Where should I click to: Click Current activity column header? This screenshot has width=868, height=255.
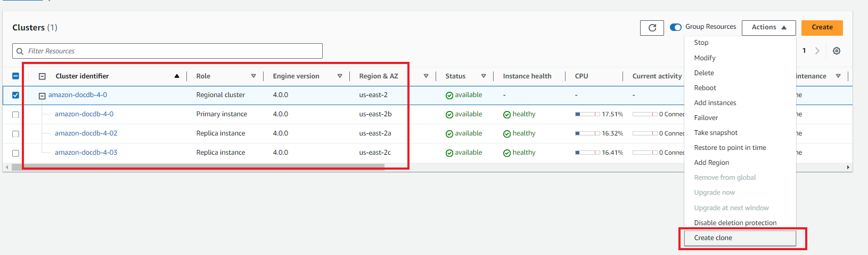657,76
